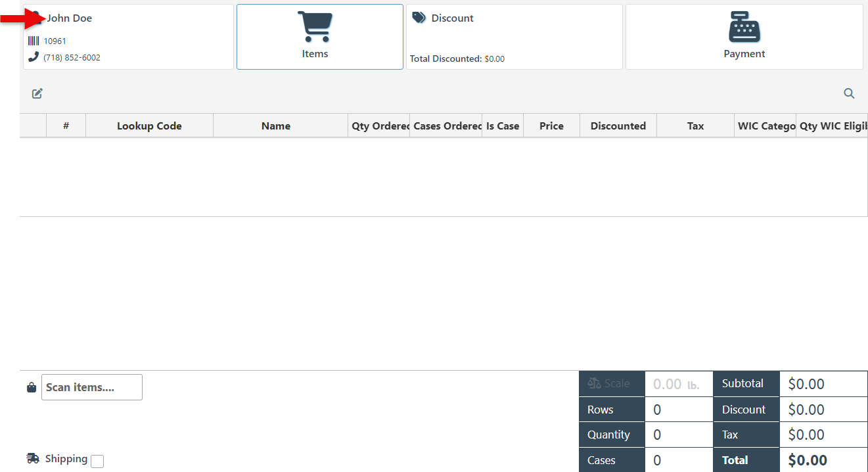Click the Scale balance icon

(595, 383)
